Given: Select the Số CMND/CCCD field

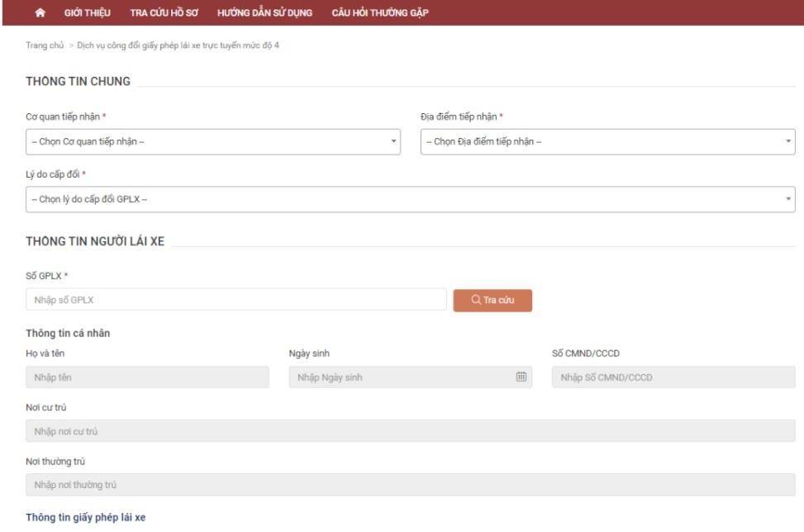Looking at the screenshot, I should click(x=673, y=378).
